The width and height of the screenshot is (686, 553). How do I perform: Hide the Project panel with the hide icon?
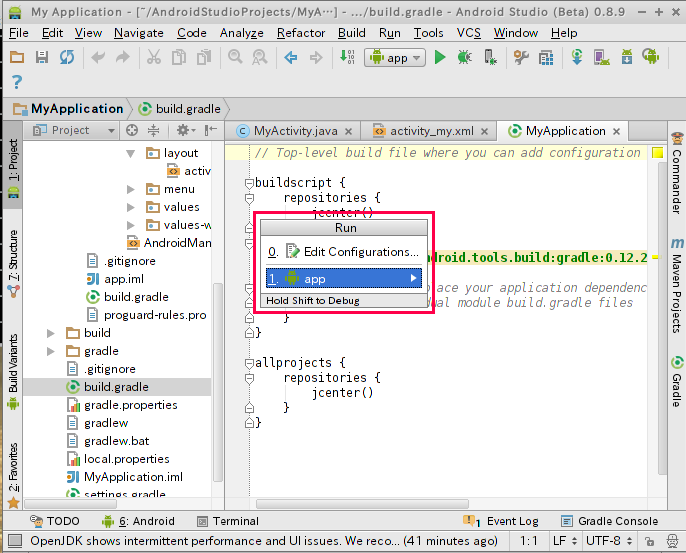pyautogui.click(x=211, y=130)
